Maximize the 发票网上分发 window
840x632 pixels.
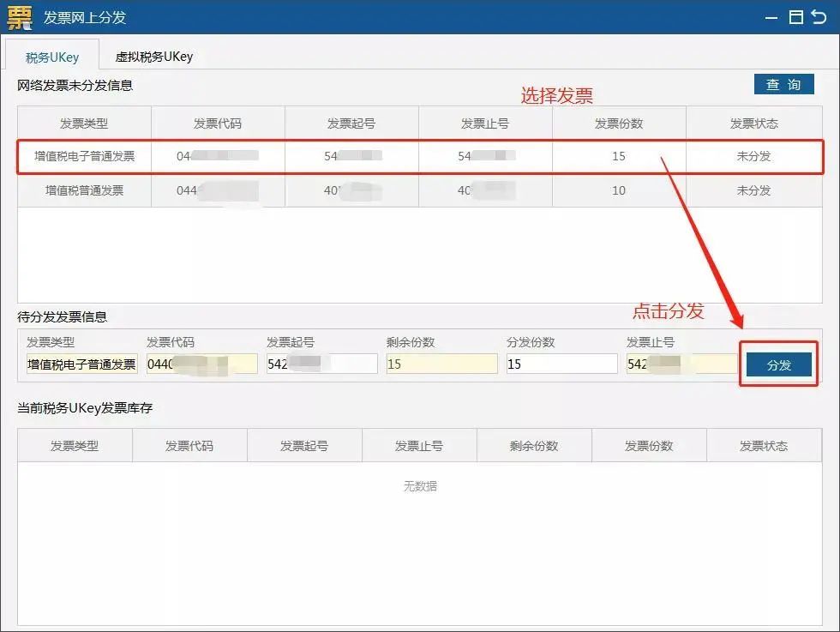pyautogui.click(x=796, y=17)
